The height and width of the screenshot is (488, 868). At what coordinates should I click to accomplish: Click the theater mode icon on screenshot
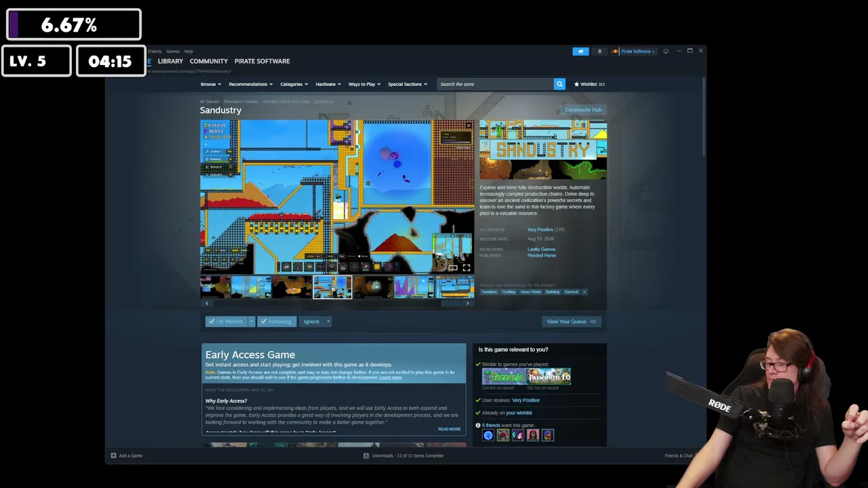(452, 268)
